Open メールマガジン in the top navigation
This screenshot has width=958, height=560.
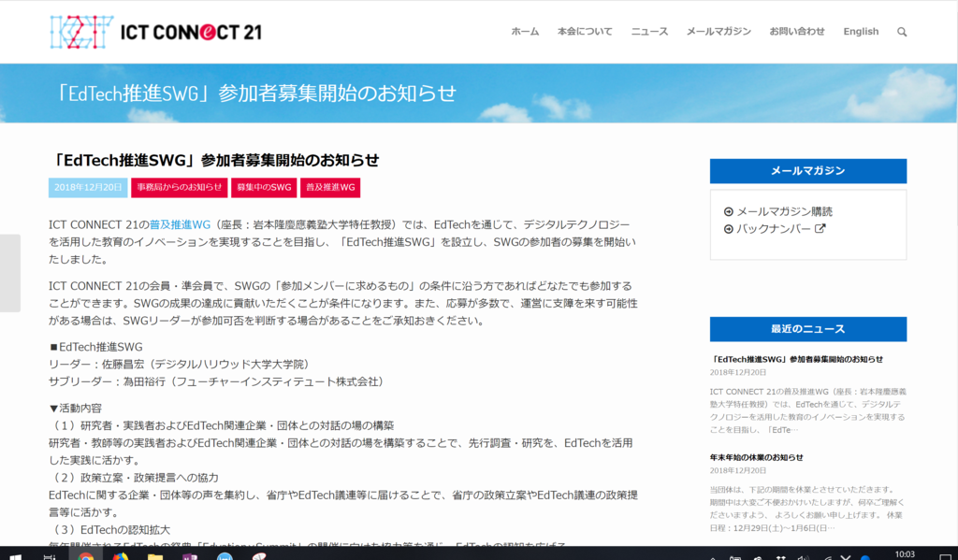click(x=718, y=32)
